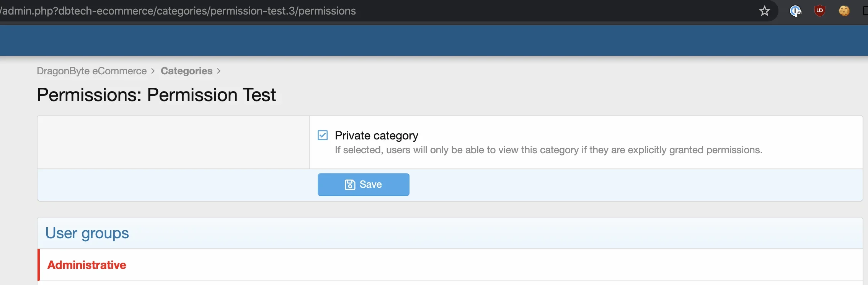Save the category permissions
The image size is (868, 285).
[363, 185]
